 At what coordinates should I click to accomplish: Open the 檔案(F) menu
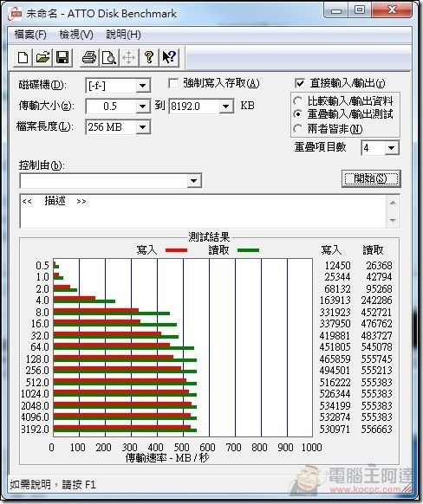[x=30, y=35]
